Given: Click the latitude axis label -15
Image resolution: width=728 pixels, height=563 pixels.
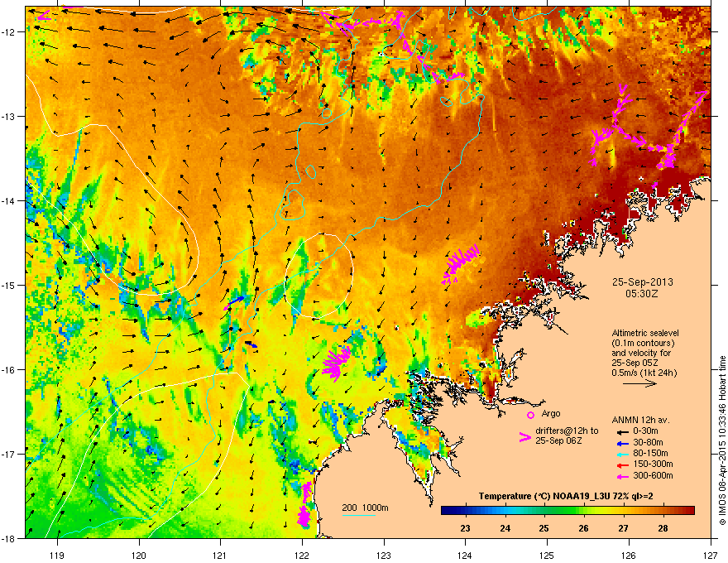Looking at the screenshot, I should (9, 285).
